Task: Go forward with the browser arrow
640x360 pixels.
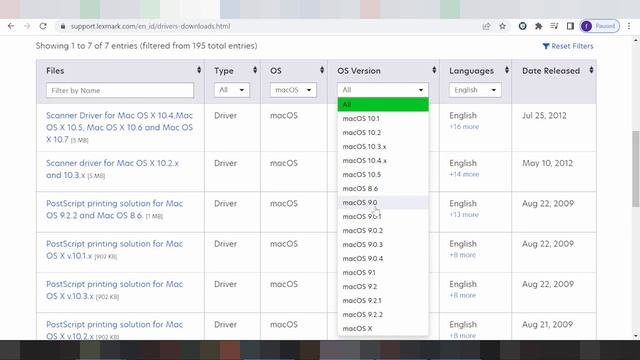Action: coord(27,26)
